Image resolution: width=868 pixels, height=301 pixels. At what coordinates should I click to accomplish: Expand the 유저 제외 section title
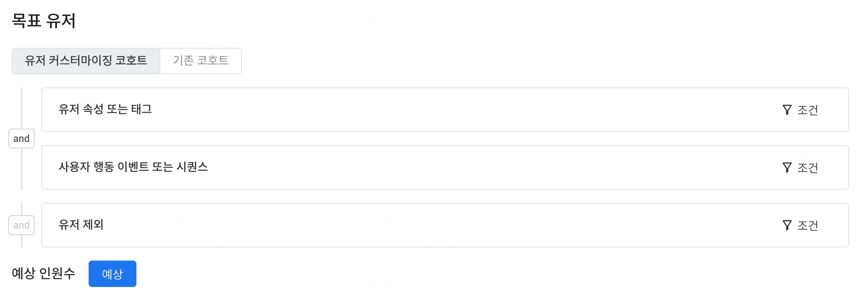pyautogui.click(x=81, y=225)
